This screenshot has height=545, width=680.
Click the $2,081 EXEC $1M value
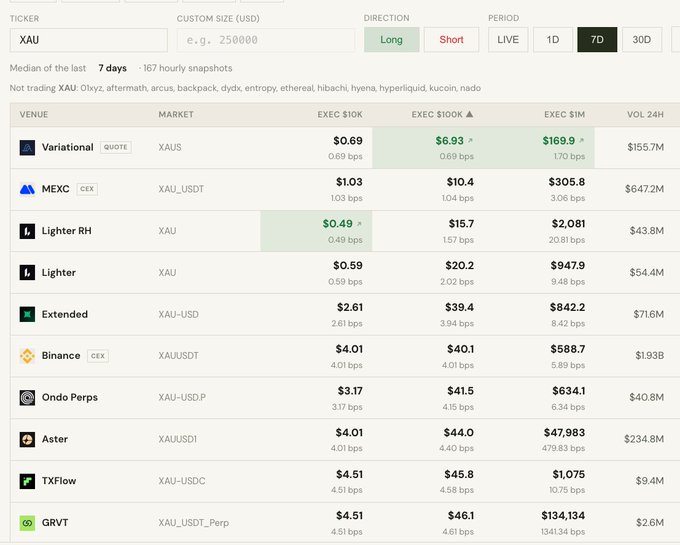569,224
